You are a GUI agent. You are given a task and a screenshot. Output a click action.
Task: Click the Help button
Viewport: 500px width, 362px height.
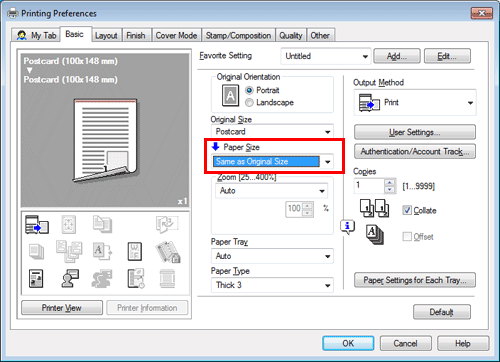pos(463,343)
